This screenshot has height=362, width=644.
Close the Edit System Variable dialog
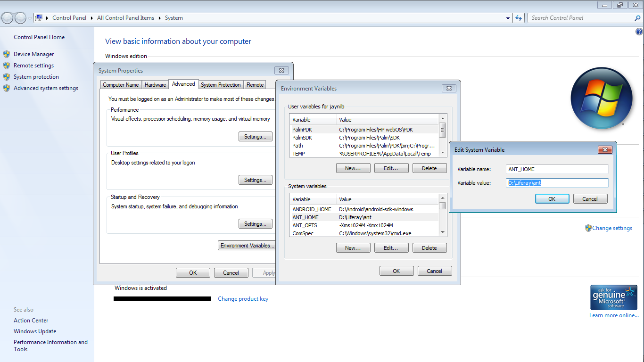pyautogui.click(x=605, y=149)
